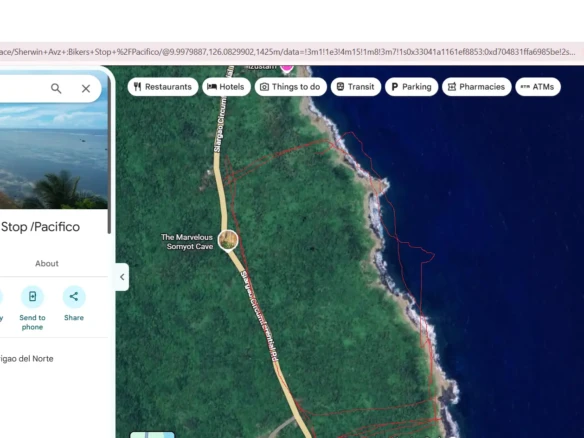584x438 pixels.
Task: Click the search magnifier icon
Action: point(56,89)
